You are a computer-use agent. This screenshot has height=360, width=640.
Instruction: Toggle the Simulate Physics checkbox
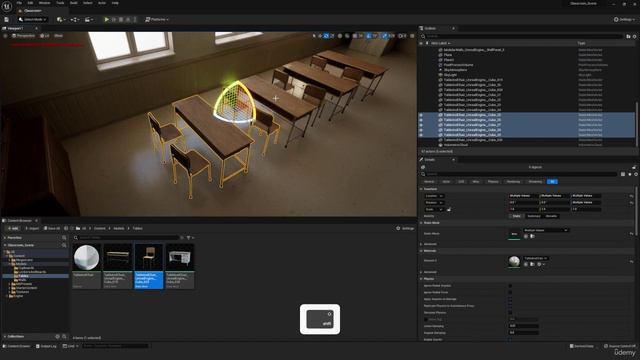click(510, 313)
